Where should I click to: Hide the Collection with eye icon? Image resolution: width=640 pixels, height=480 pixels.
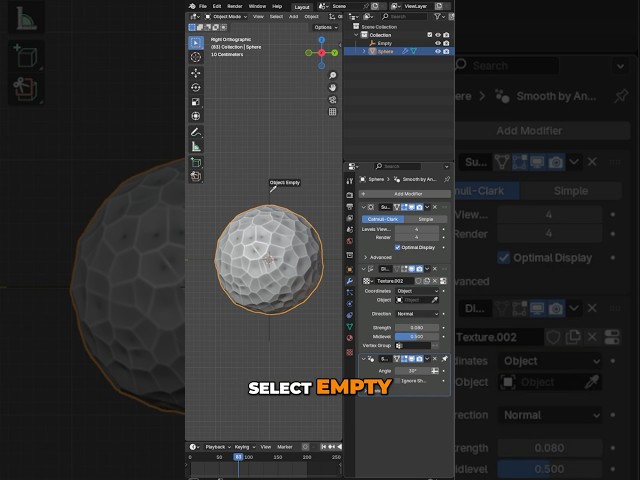point(438,35)
